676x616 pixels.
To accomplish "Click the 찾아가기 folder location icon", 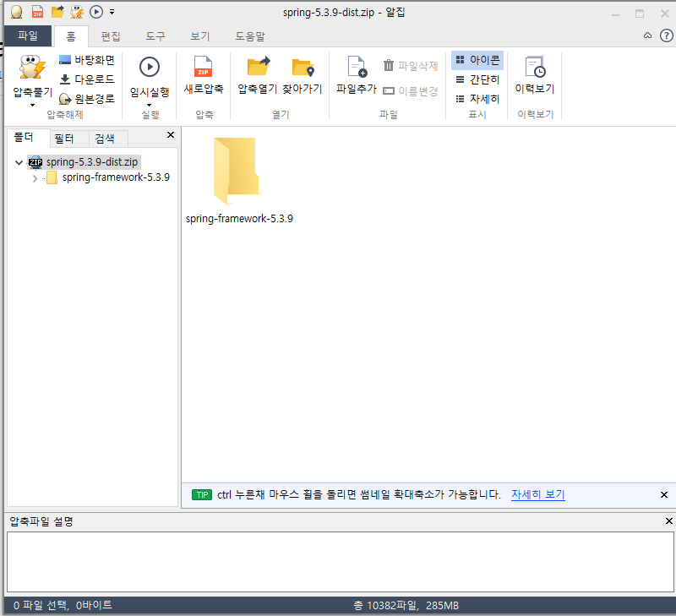I will point(303,68).
